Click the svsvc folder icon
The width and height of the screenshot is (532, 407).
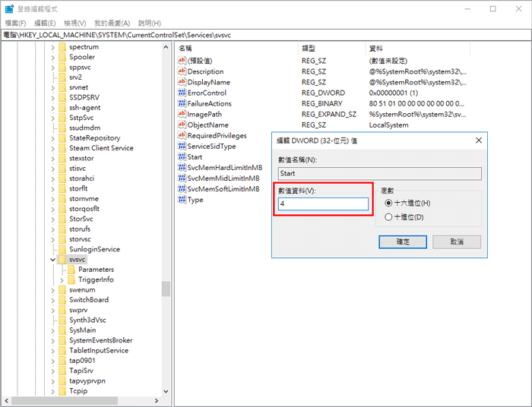[62, 259]
